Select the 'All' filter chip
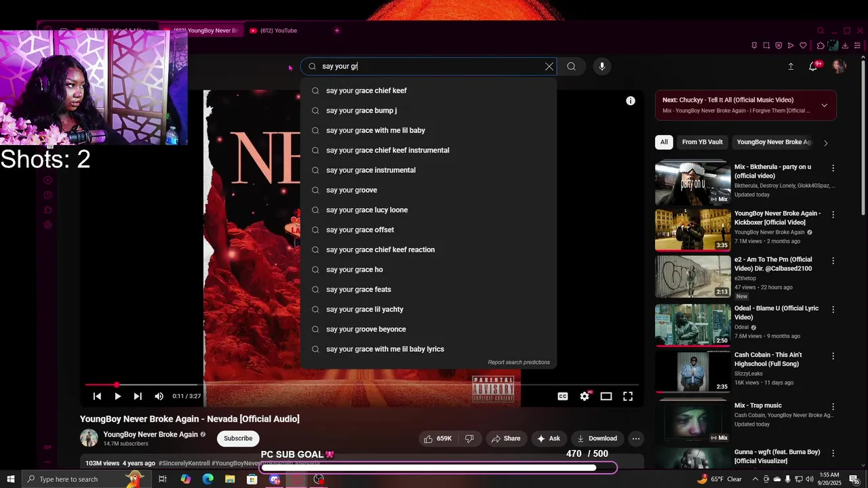868x488 pixels. point(664,142)
